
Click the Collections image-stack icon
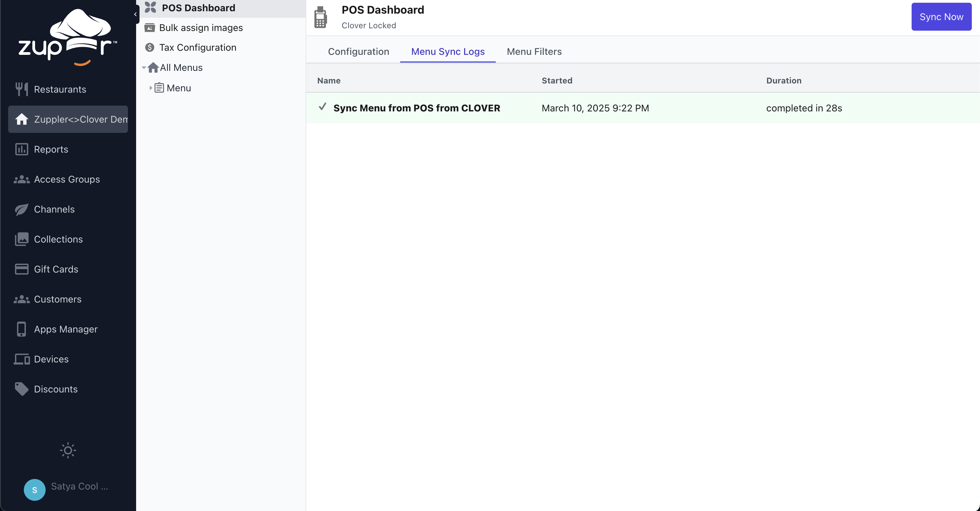point(21,239)
